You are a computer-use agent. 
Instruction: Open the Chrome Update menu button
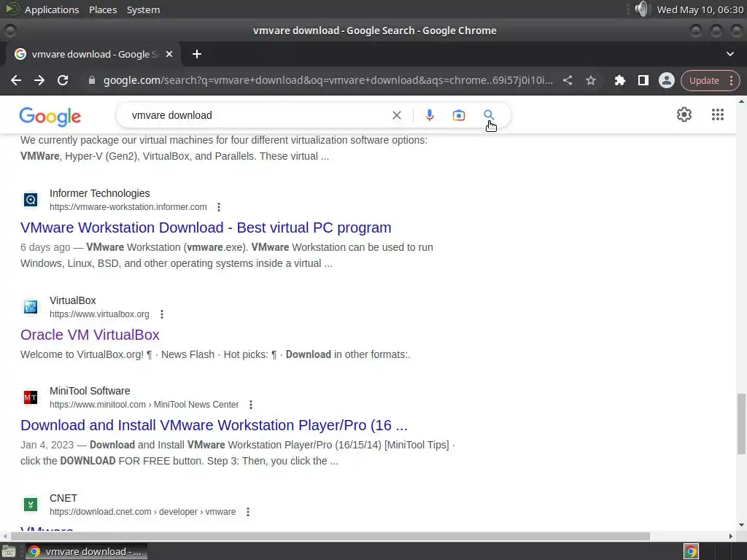point(711,80)
